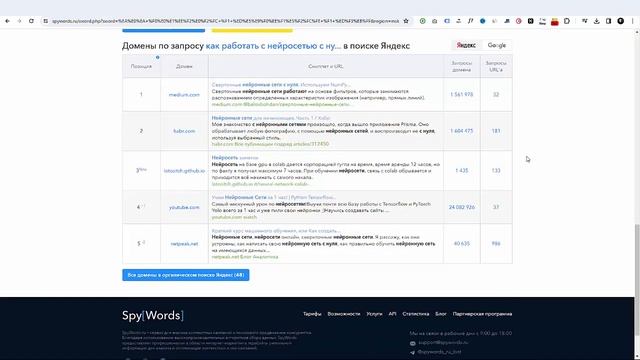Open habr.com domain link
Screen dimensions: 640x360
(184, 131)
